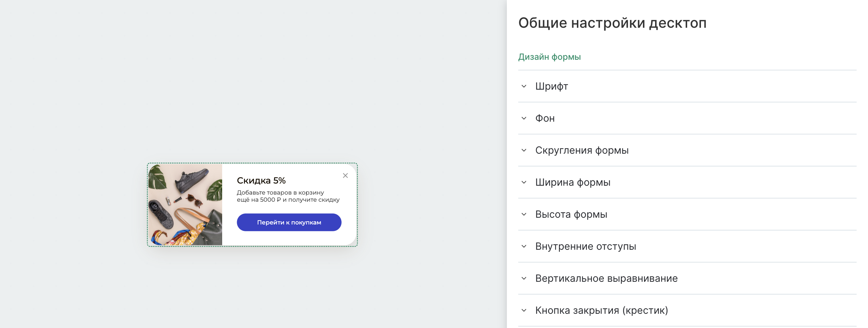Click the X icon on the discount popup

(x=345, y=175)
